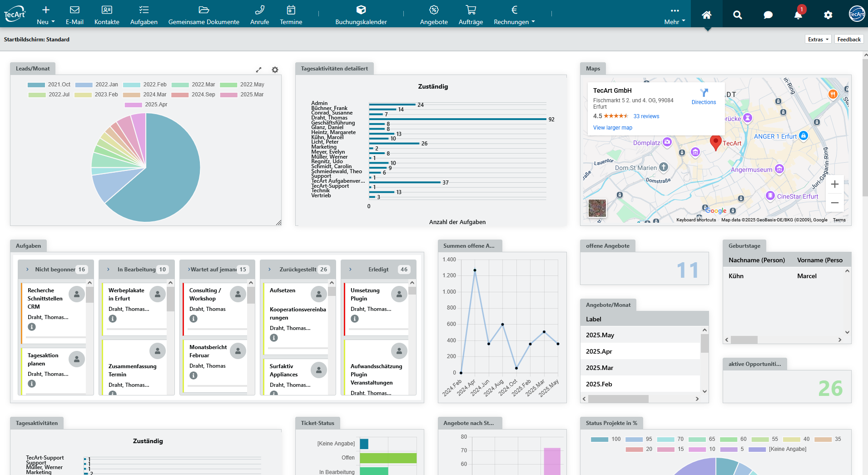Viewport: 868px width, 475px height.
Task: Click info icon on Recherche Schnittstellen CRM
Action: pyautogui.click(x=32, y=327)
